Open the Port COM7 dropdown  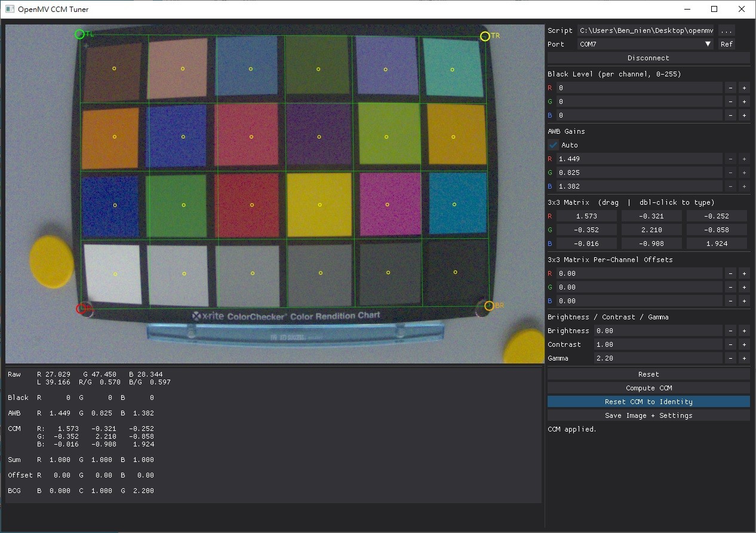click(x=646, y=44)
